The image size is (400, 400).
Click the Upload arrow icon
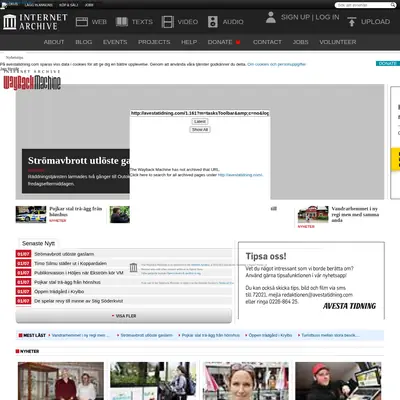[351, 22]
